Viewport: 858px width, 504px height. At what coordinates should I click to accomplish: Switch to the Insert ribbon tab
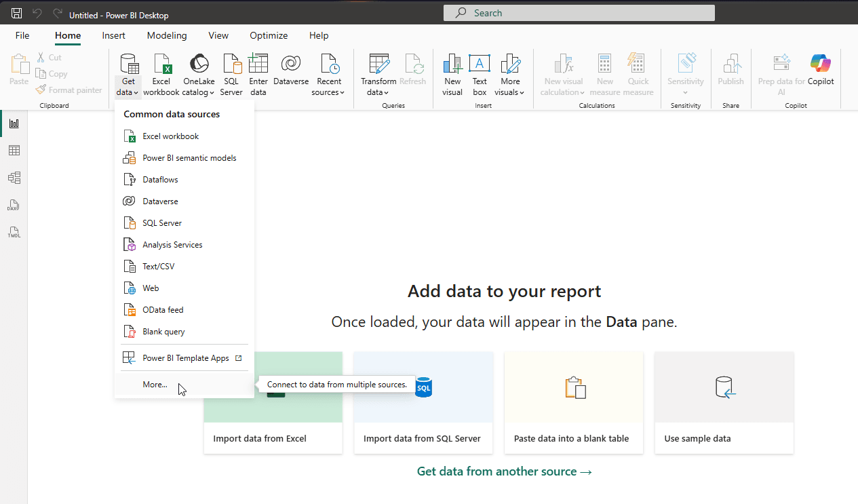(x=114, y=35)
